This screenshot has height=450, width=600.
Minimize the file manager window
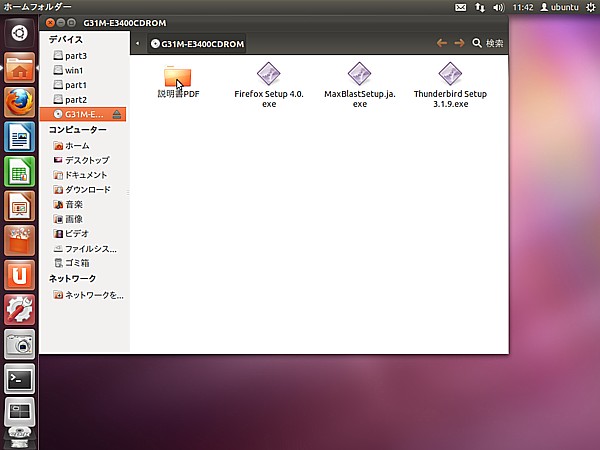60,23
